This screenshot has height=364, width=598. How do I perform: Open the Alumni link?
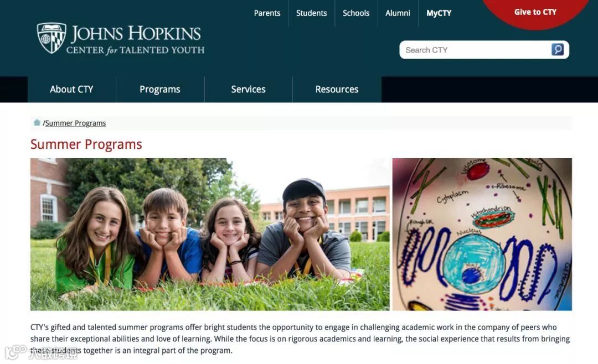click(x=398, y=13)
